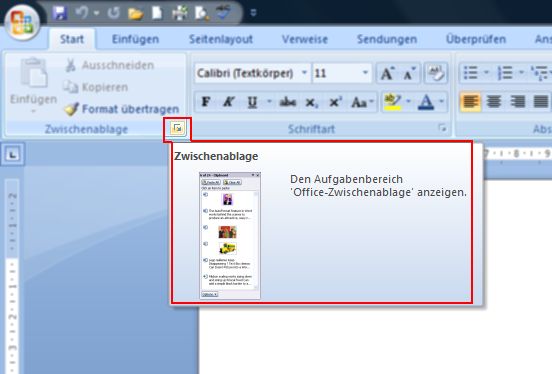Click the large Einfügen paste clipboard icon
This screenshot has width=552, height=374.
pos(34,73)
